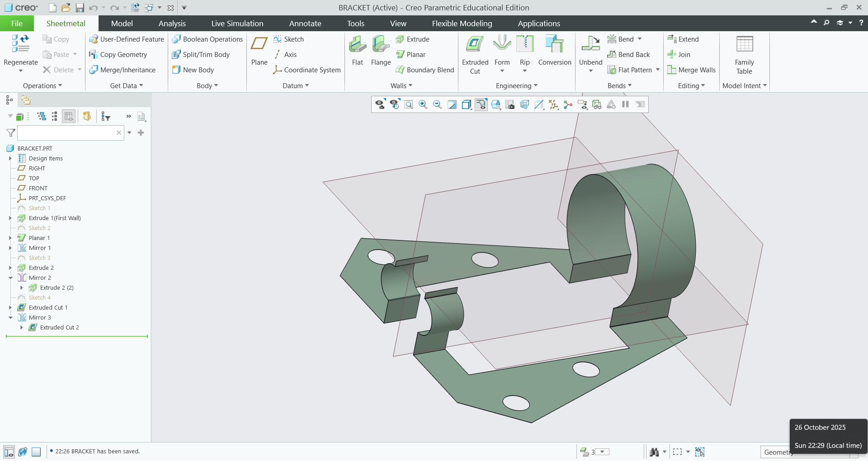Go to the Annotate tab
This screenshot has width=868, height=461.
coord(305,24)
